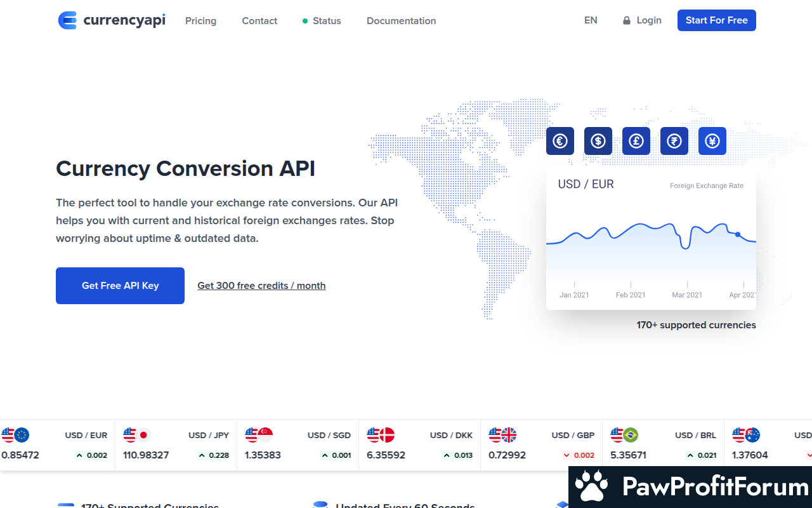
Task: Click the currencyapi logo icon
Action: pos(67,20)
